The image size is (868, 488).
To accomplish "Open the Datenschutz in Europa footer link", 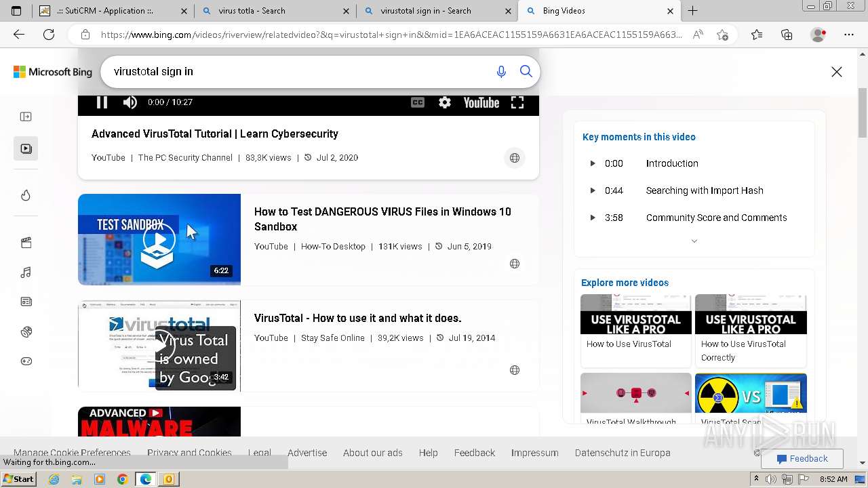I will (623, 453).
